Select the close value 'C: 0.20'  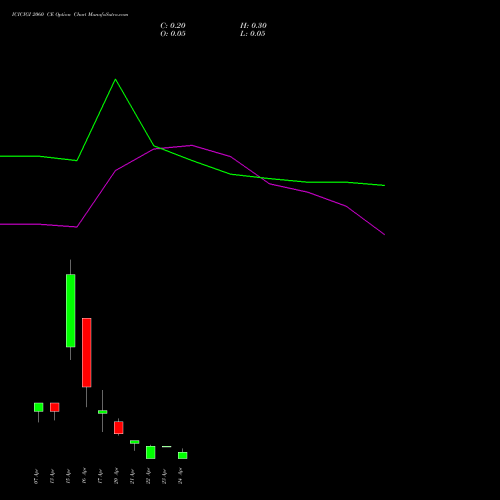[x=173, y=26]
